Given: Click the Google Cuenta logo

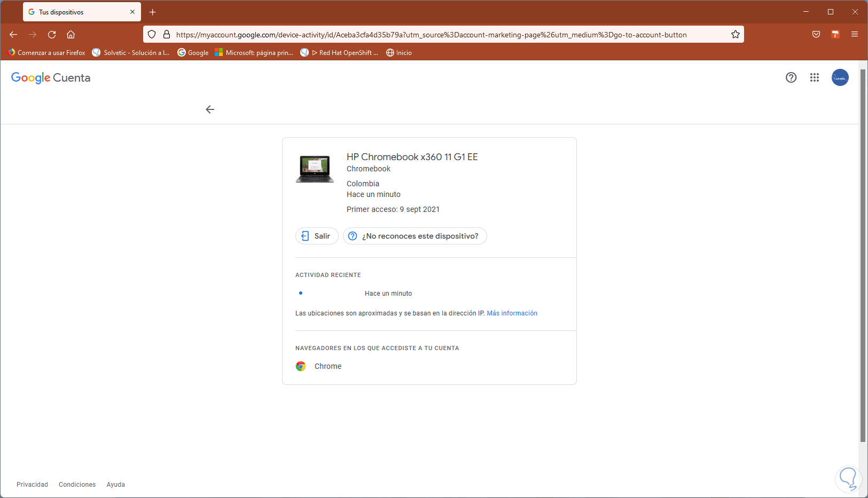Looking at the screenshot, I should (51, 78).
